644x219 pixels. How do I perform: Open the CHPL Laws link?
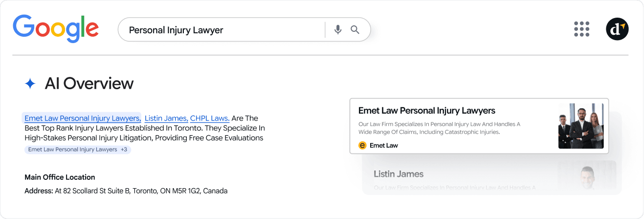pos(210,118)
